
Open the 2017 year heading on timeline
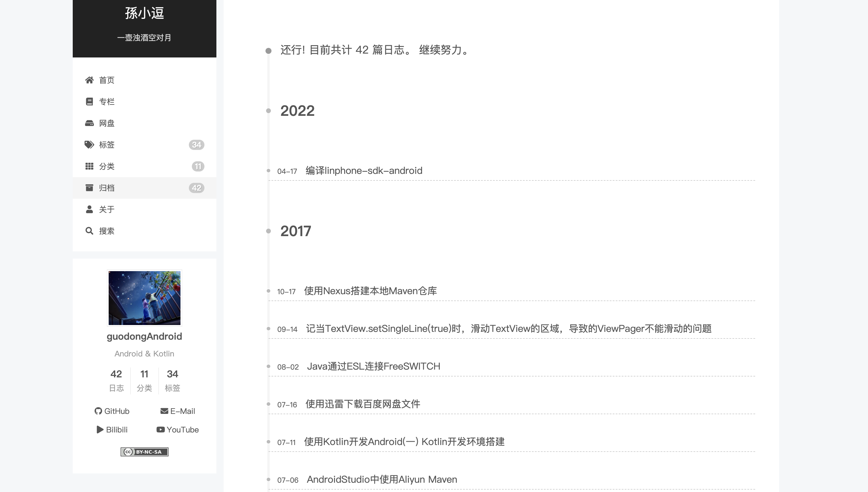[x=296, y=231]
